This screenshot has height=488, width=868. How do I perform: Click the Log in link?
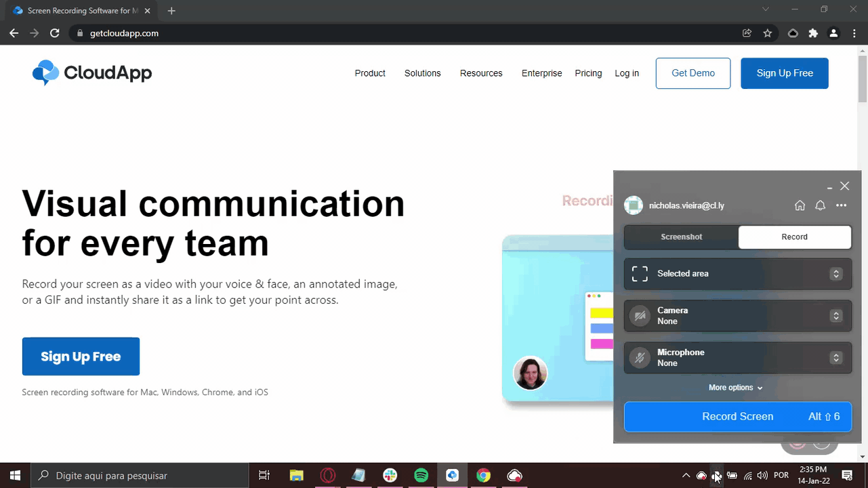627,73
